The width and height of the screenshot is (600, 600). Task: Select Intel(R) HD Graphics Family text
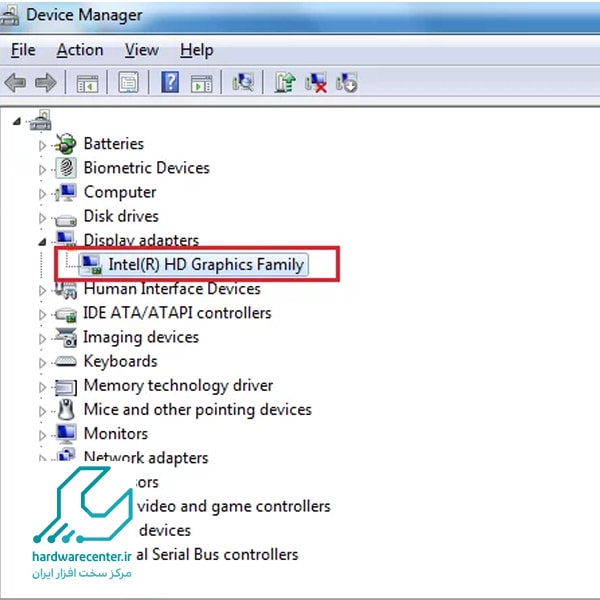pyautogui.click(x=206, y=264)
